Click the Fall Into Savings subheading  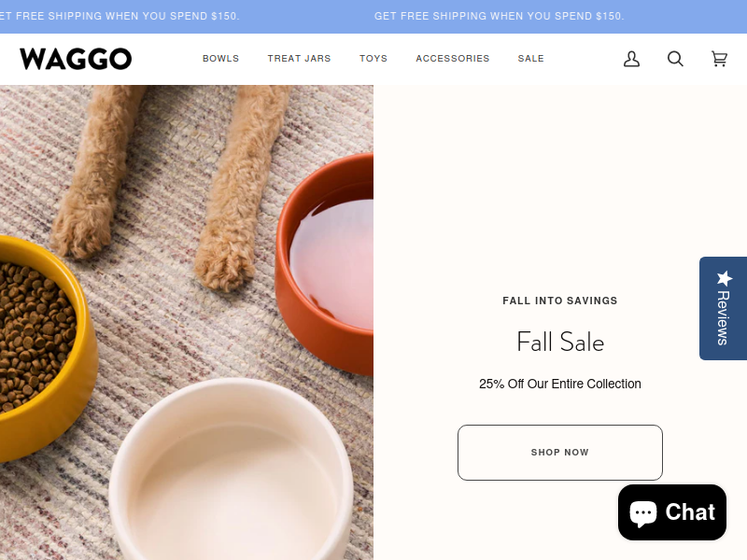[559, 301]
